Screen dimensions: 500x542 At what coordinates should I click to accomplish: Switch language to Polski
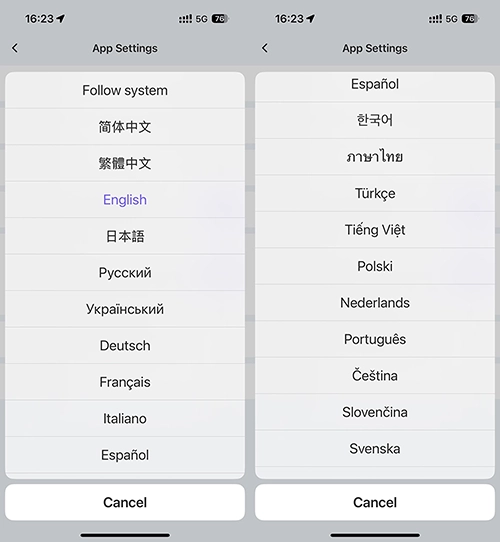point(375,266)
